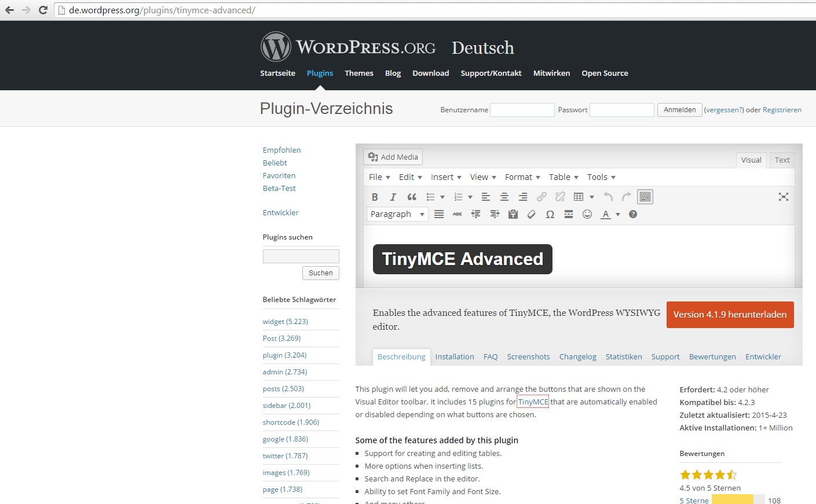Click the browser back arrow

click(9, 10)
